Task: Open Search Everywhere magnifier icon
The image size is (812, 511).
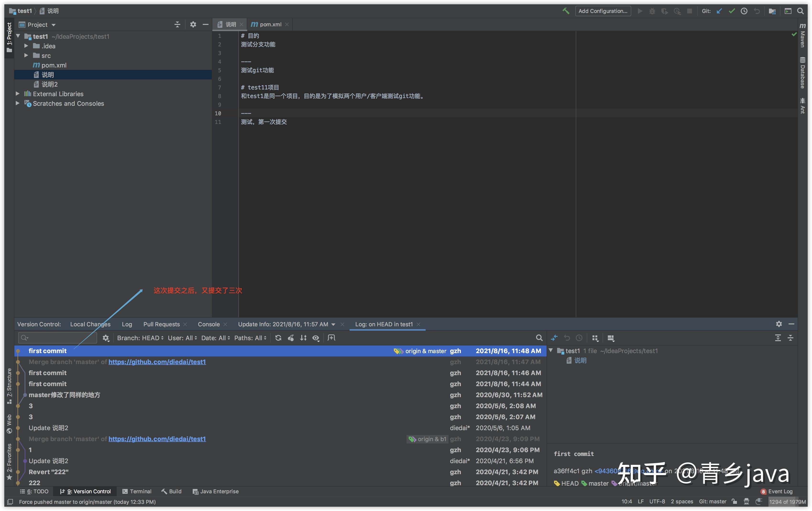Action: (800, 11)
